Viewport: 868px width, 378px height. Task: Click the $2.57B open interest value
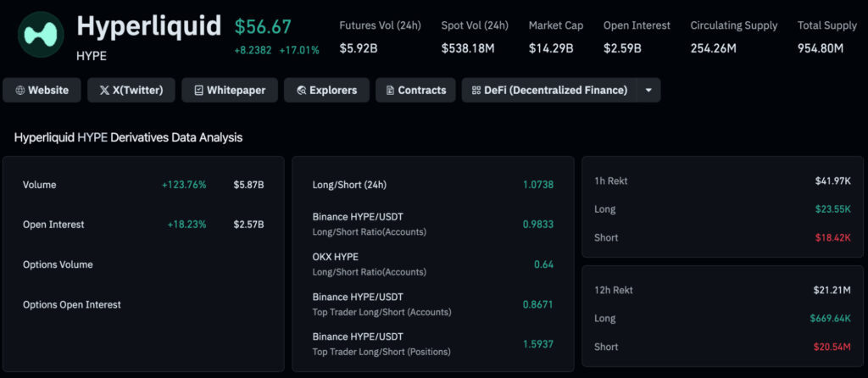[248, 225]
